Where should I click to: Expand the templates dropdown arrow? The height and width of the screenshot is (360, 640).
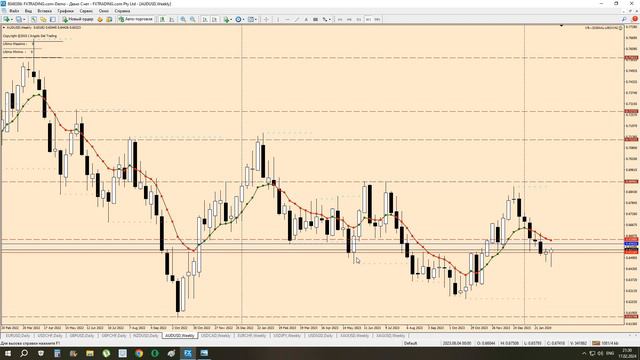(x=256, y=19)
